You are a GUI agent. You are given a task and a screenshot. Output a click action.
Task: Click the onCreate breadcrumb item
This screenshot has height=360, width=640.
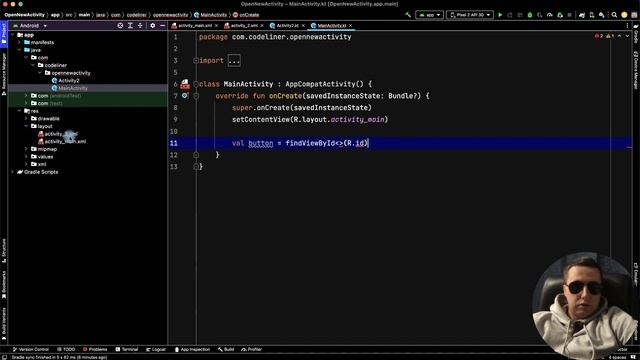(246, 15)
